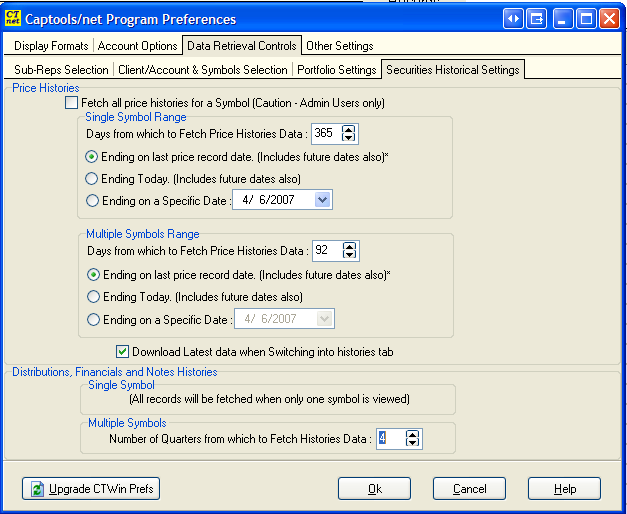Click the window arrow icon in title bar

[537, 19]
